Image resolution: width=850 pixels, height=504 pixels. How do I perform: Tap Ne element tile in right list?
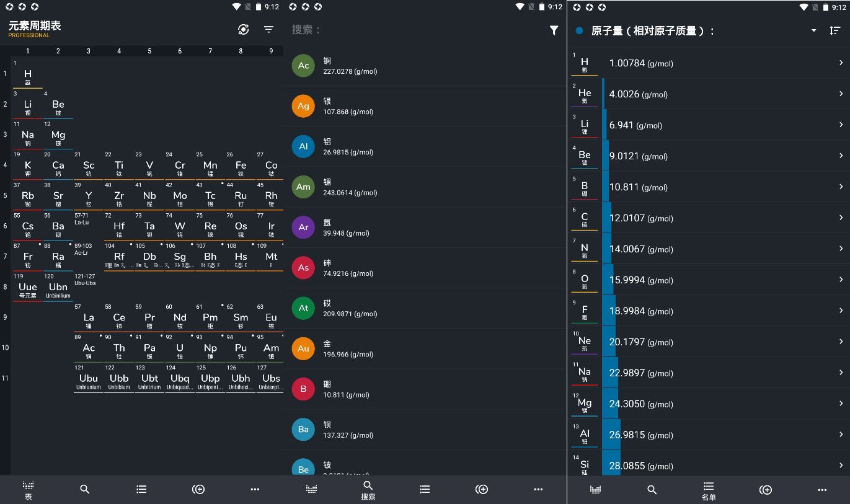585,342
